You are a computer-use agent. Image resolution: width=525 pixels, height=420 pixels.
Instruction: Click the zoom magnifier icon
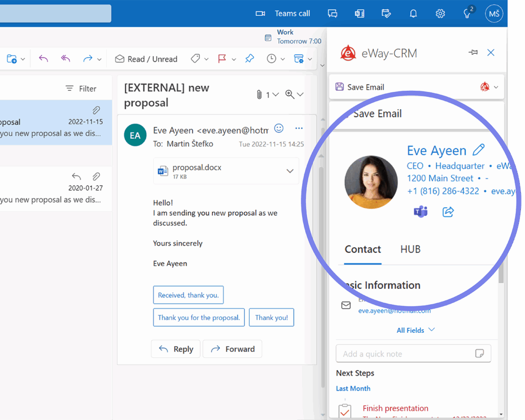[x=290, y=94]
